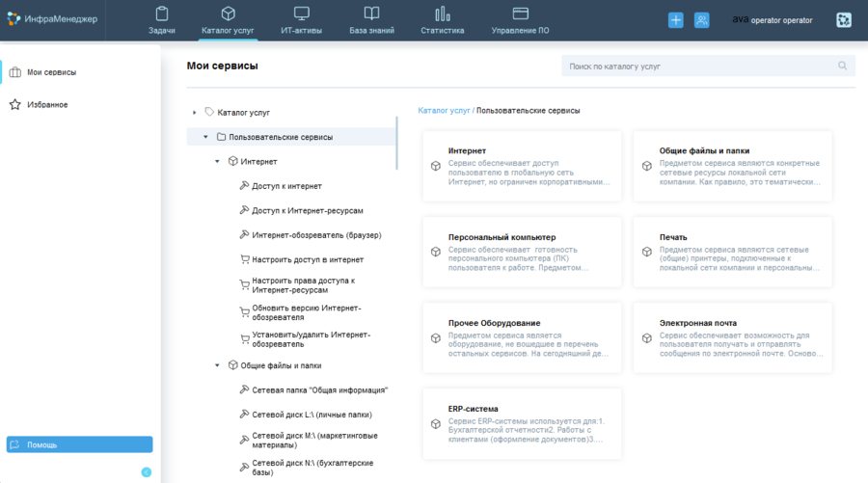The image size is (868, 483).
Task: Collapse the Интернет tree node arrow
Action: tap(217, 162)
